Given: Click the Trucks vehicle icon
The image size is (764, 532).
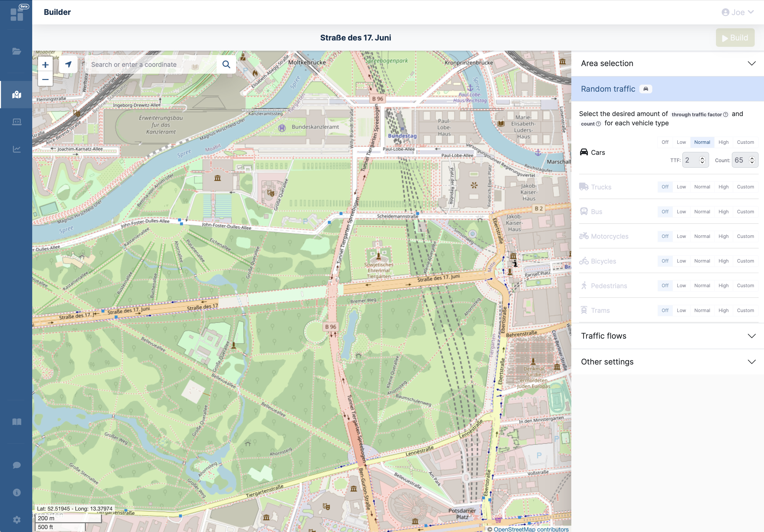Looking at the screenshot, I should 584,187.
